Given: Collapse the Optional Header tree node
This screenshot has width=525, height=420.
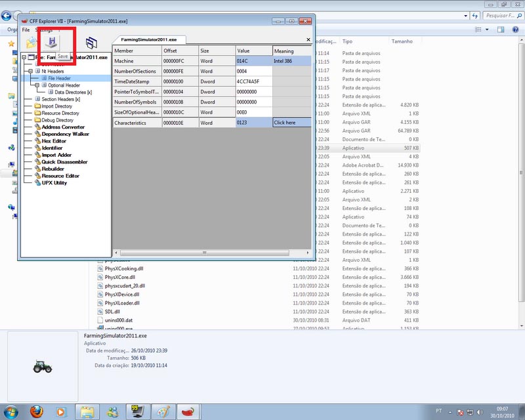Looking at the screenshot, I should pos(37,85).
